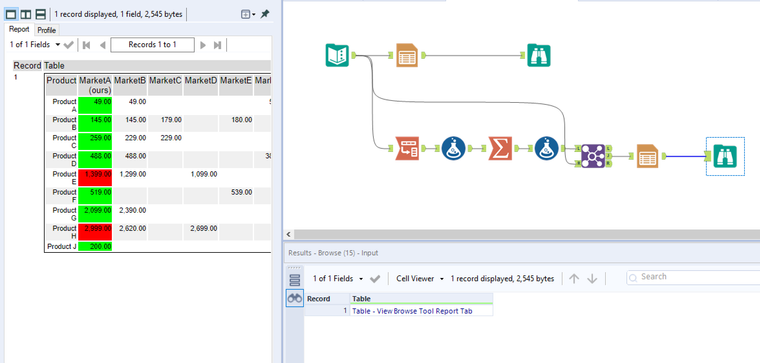
Task: Click the 2,390.00 value for Product G
Action: point(132,210)
